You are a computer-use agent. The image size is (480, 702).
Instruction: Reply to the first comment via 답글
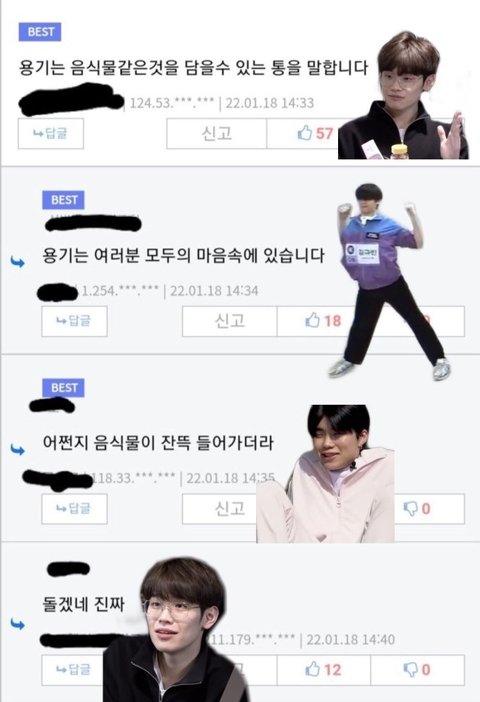tap(51, 133)
